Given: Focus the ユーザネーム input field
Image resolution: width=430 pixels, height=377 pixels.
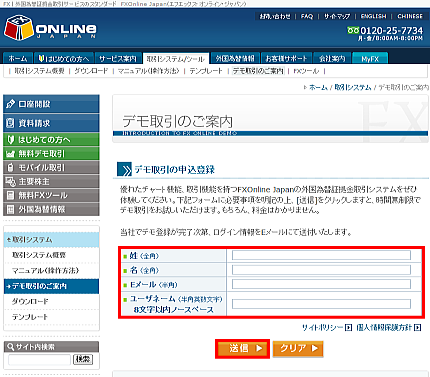Looking at the screenshot, I should 321,304.
